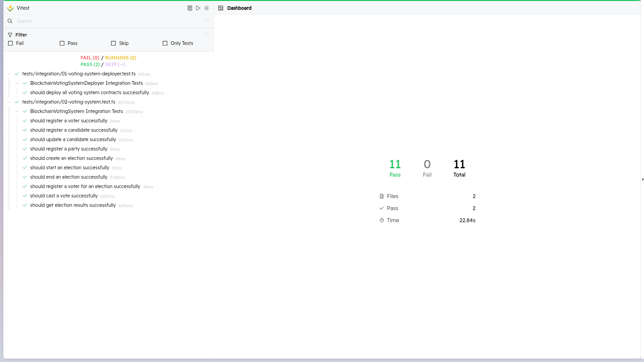Select the Vitest logo icon
The width and height of the screenshot is (644, 362).
[x=10, y=8]
